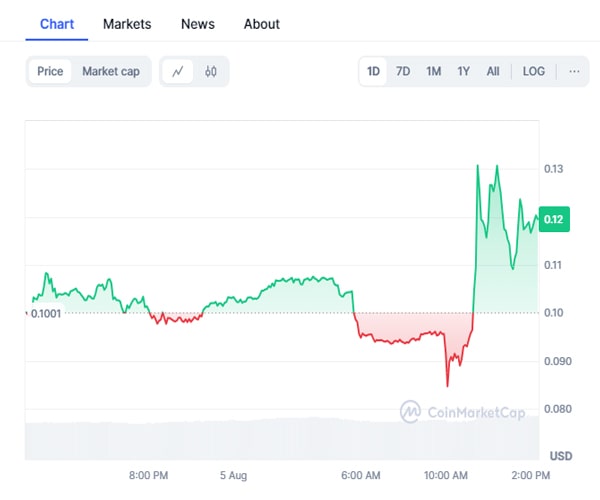Screen dimensions: 600x500
Task: Select the line chart icon
Action: tap(178, 71)
